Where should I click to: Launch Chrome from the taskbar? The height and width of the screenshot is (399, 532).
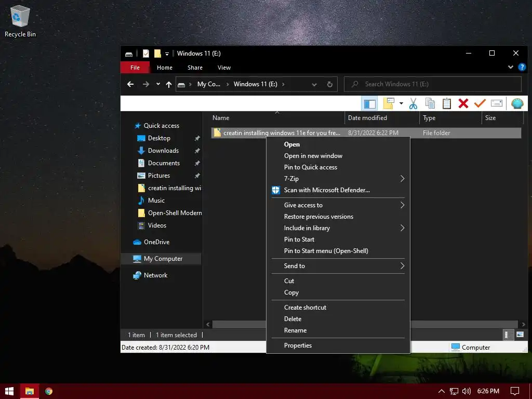click(49, 391)
